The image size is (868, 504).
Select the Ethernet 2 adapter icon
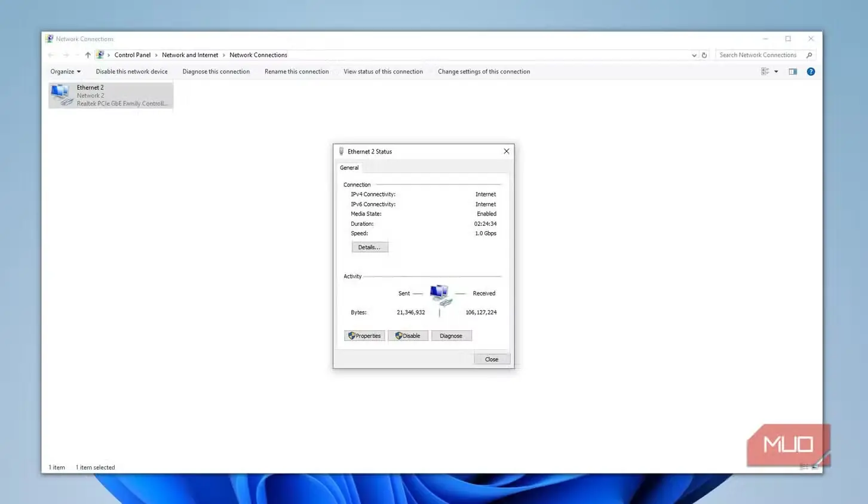point(62,96)
